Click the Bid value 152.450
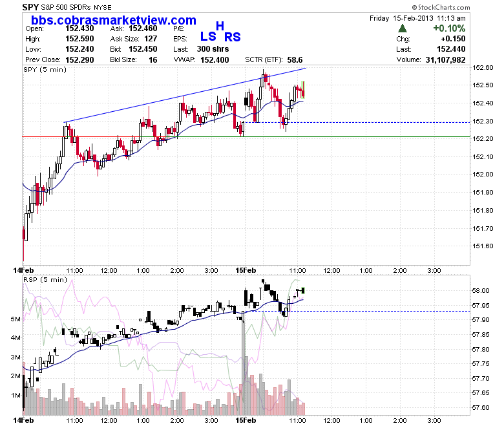Viewport: 504px width, 426px height. point(143,49)
